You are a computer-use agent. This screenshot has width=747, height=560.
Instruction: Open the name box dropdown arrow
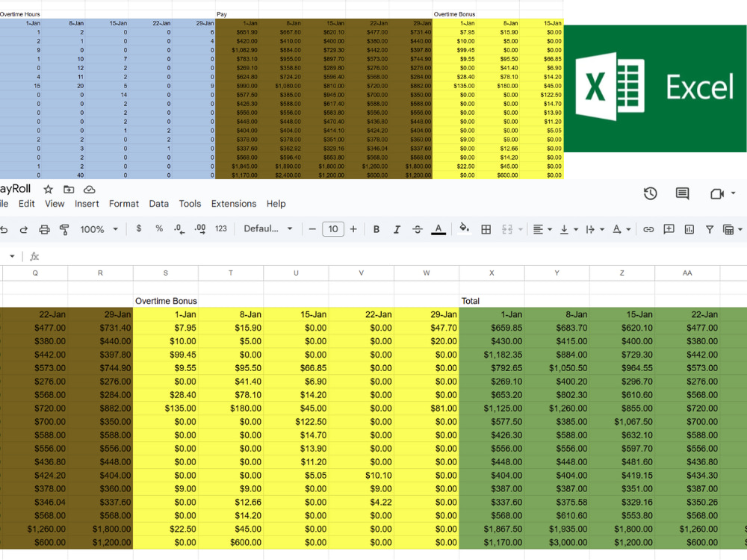[x=12, y=256]
